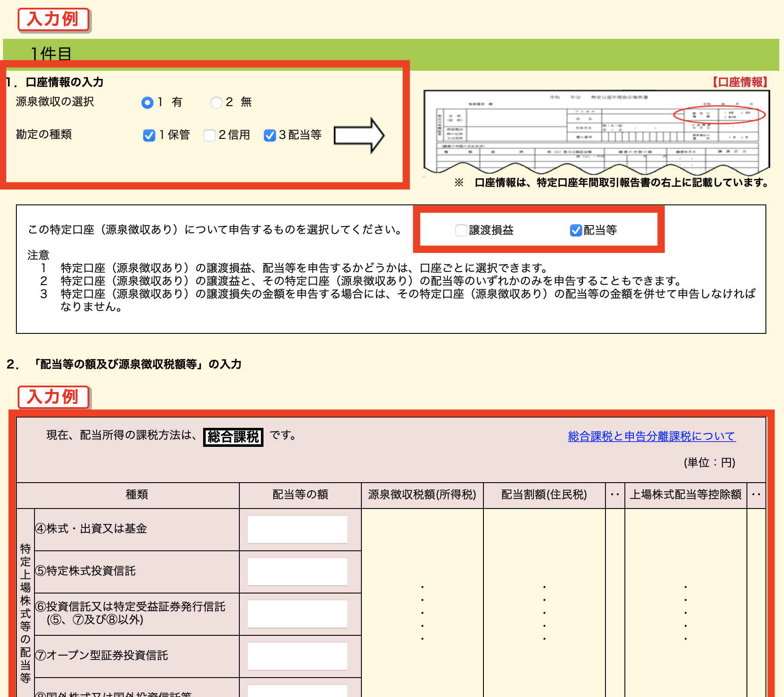Click the top 入力例 label

pyautogui.click(x=53, y=19)
